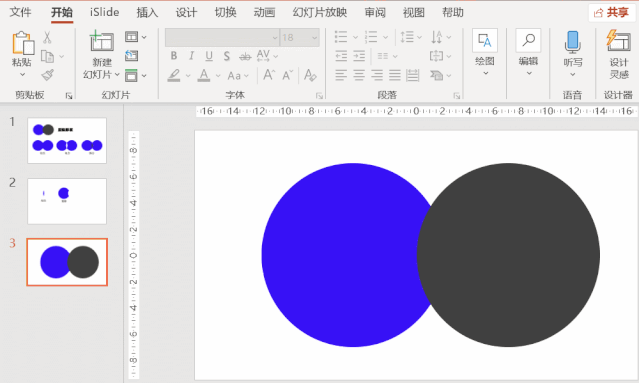Click the Change Case Aa icon
Screen dimensions: 639x383
(x=234, y=76)
